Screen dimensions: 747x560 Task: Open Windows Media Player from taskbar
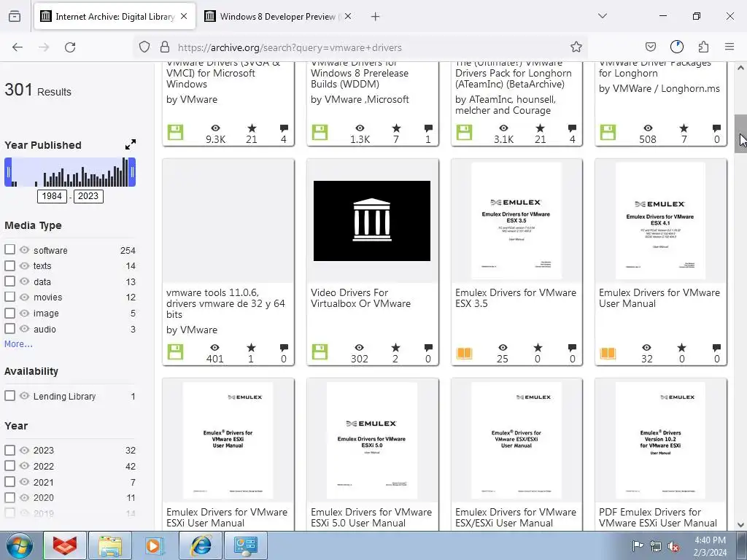pyautogui.click(x=155, y=545)
